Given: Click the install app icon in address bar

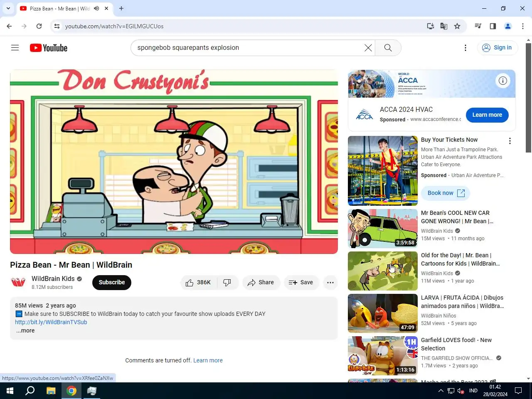Looking at the screenshot, I should pyautogui.click(x=431, y=26).
